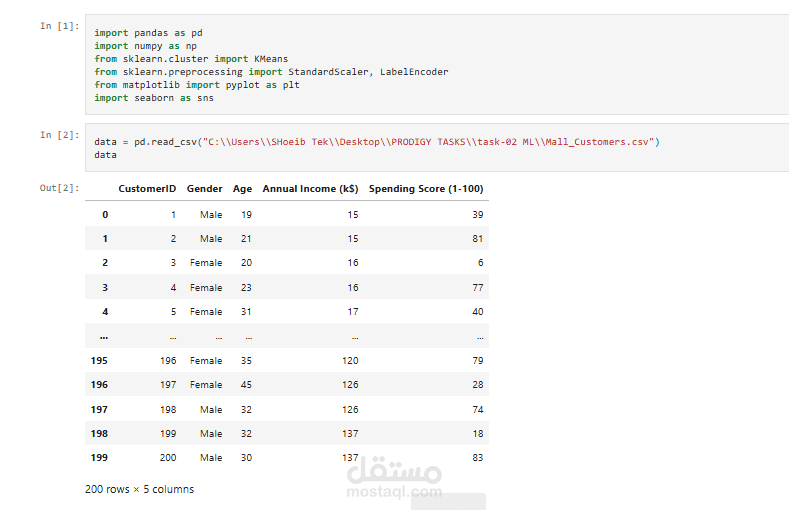Click row index 2 in the table
This screenshot has height=510, width=789.
click(105, 263)
